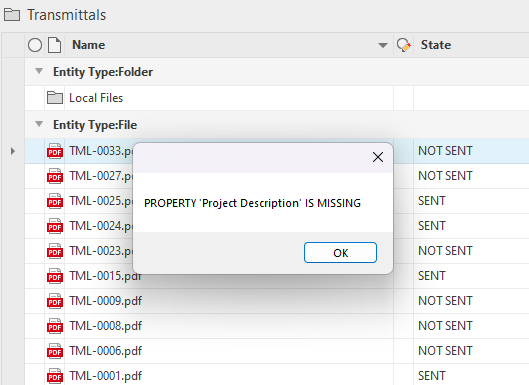Viewport: 529px width, 385px height.
Task: Close the dialog with the X button
Action: [378, 157]
